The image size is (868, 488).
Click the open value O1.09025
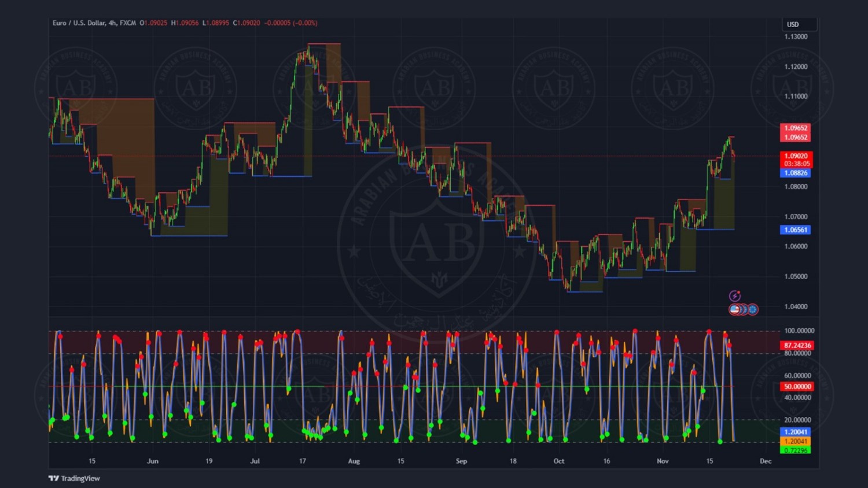153,23
